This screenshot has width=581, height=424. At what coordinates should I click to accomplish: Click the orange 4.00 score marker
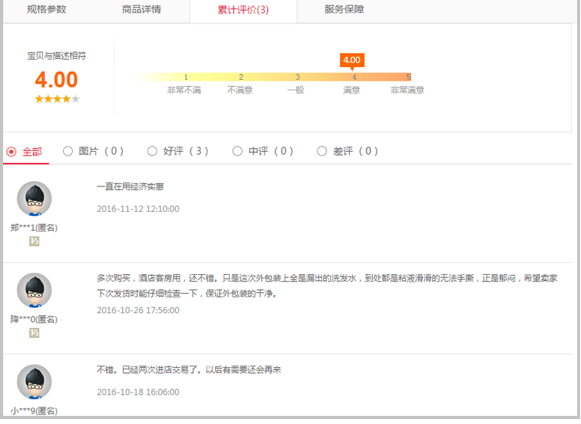[352, 60]
